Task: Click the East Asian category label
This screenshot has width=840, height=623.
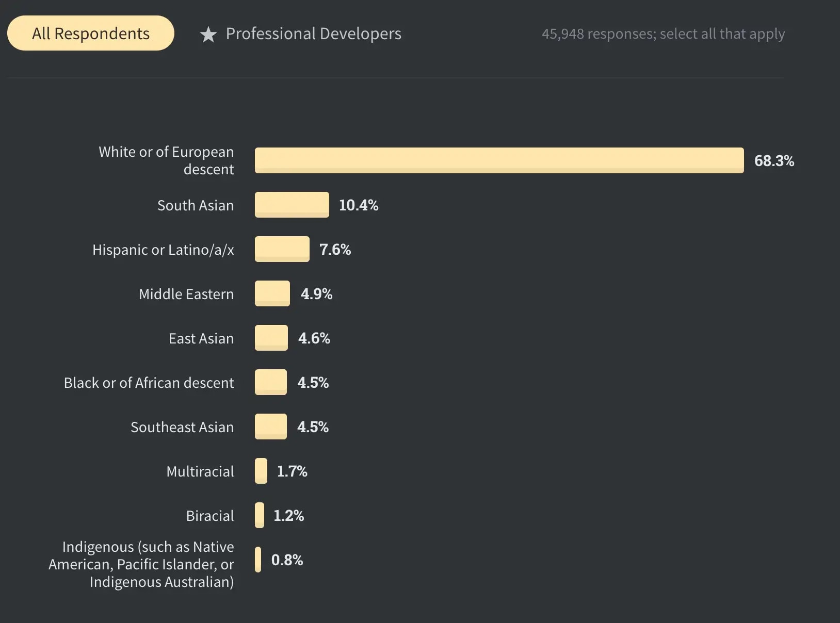Action: [201, 338]
